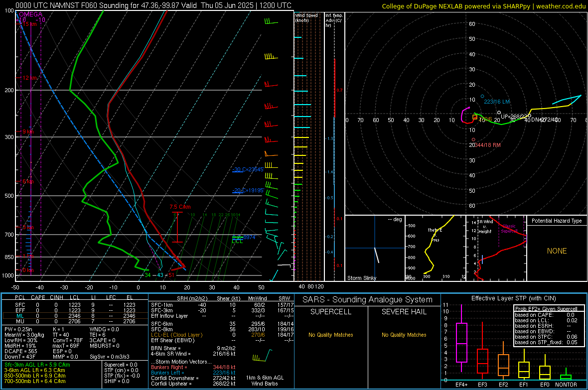Image resolution: width=588 pixels, height=390 pixels.
Task: Click the TEI = 6 value
Action: 98,335
